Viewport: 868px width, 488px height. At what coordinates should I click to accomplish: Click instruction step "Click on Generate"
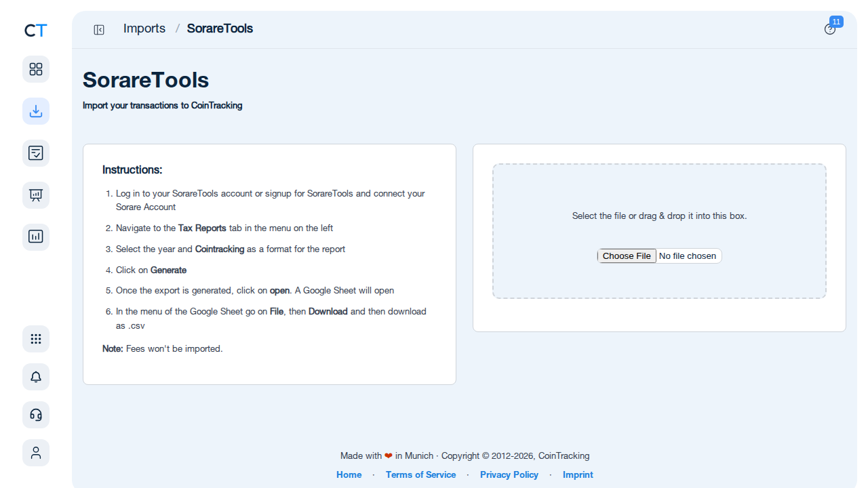151,270
